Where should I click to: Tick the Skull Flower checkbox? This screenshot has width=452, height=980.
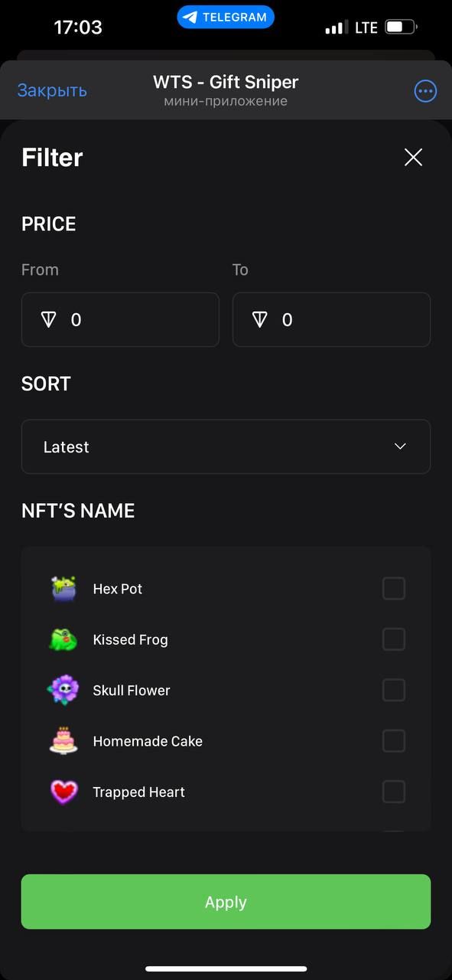(393, 690)
